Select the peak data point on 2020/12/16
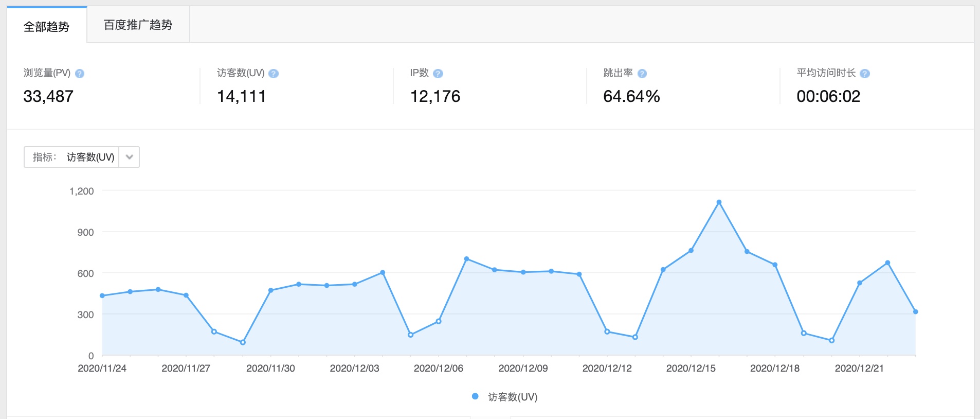 click(x=719, y=202)
